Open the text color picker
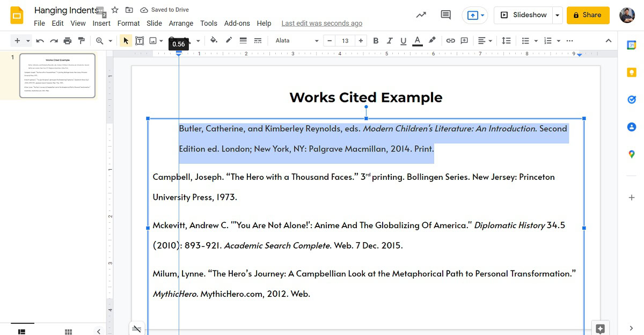The width and height of the screenshot is (644, 335). click(x=418, y=41)
